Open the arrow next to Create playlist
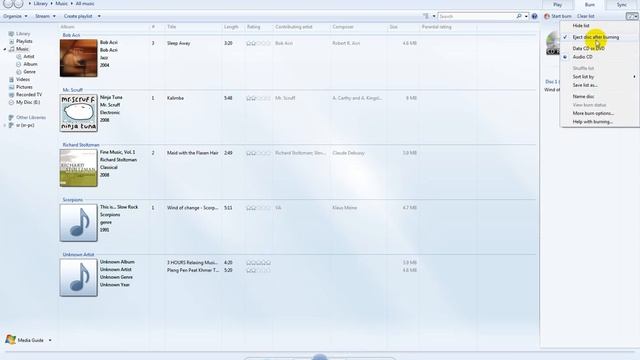The image size is (640, 360). click(x=99, y=16)
